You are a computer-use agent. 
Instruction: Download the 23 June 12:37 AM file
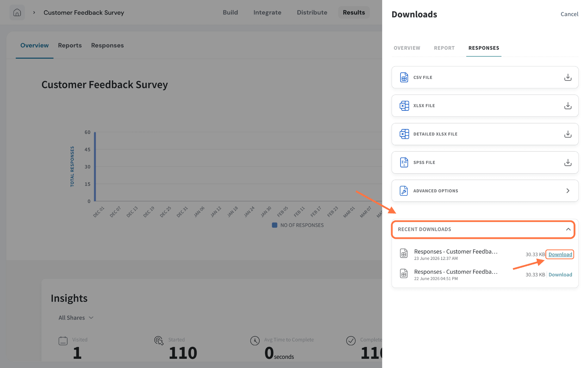coord(560,254)
